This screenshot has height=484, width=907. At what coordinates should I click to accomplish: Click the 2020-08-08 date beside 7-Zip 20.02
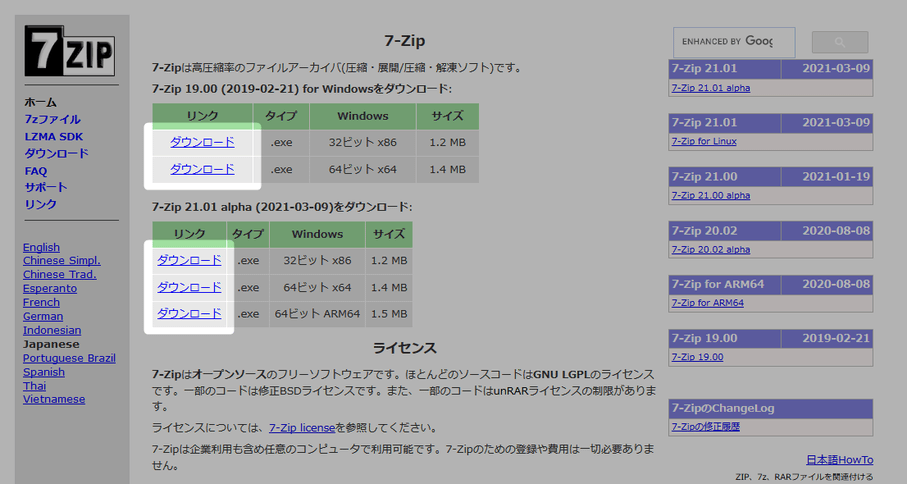point(827,231)
